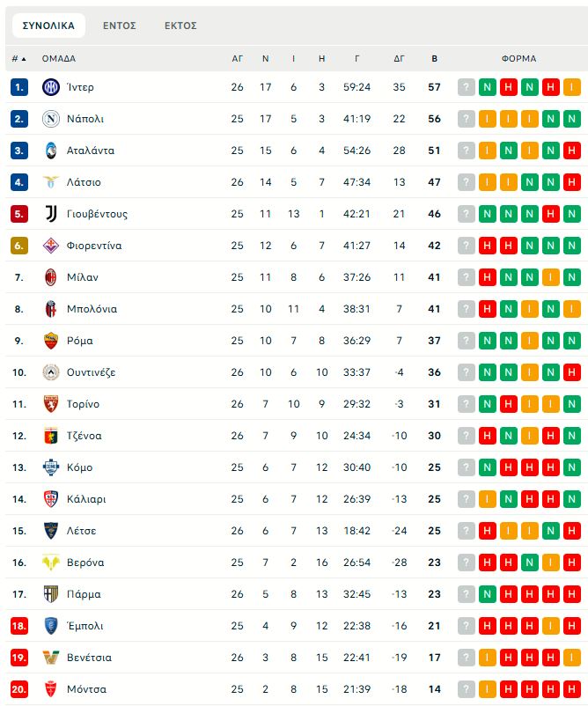Click the Genoa club logo
588x706 pixels.
click(x=50, y=436)
